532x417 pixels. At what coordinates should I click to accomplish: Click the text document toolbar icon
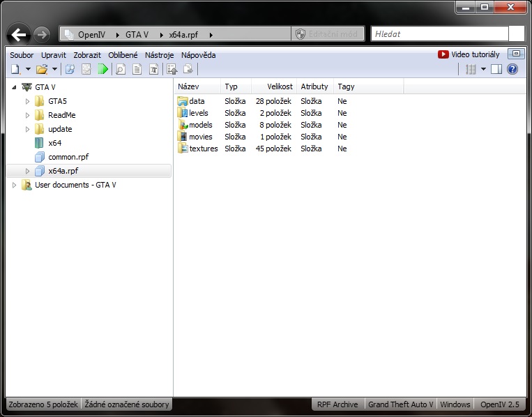[x=137, y=69]
